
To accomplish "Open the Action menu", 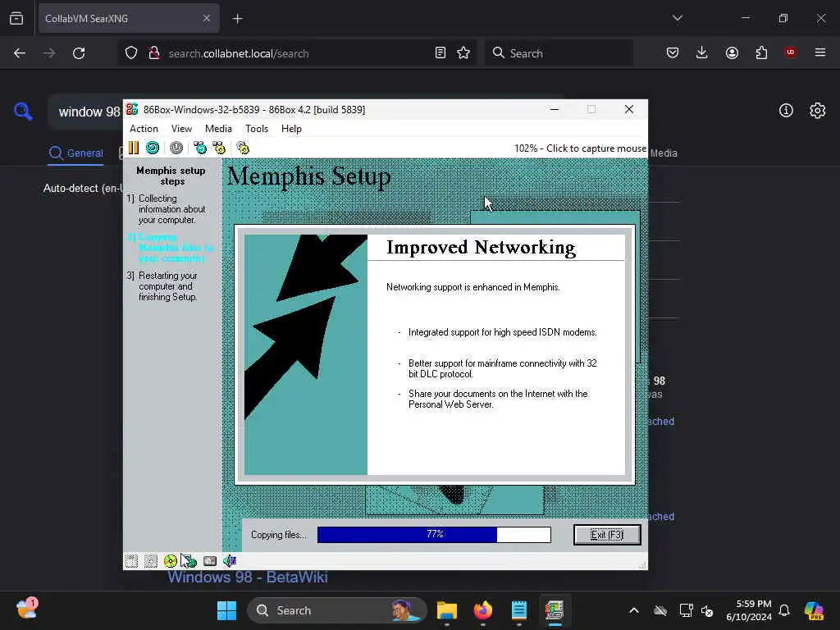I will point(144,129).
